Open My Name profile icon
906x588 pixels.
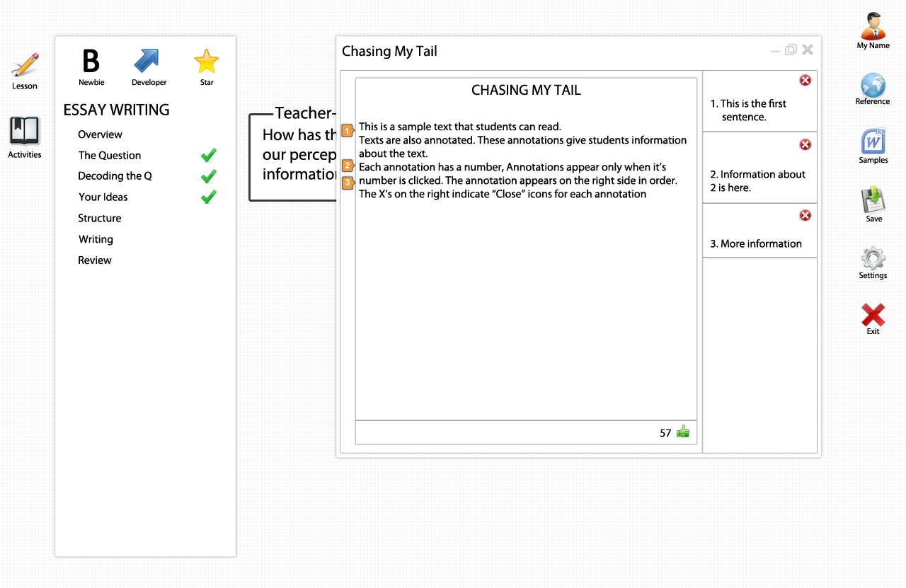coord(873,26)
